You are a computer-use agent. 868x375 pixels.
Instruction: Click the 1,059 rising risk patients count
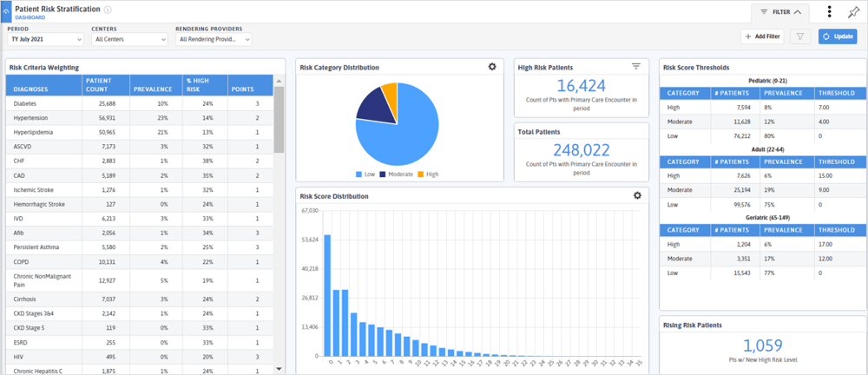tap(762, 345)
